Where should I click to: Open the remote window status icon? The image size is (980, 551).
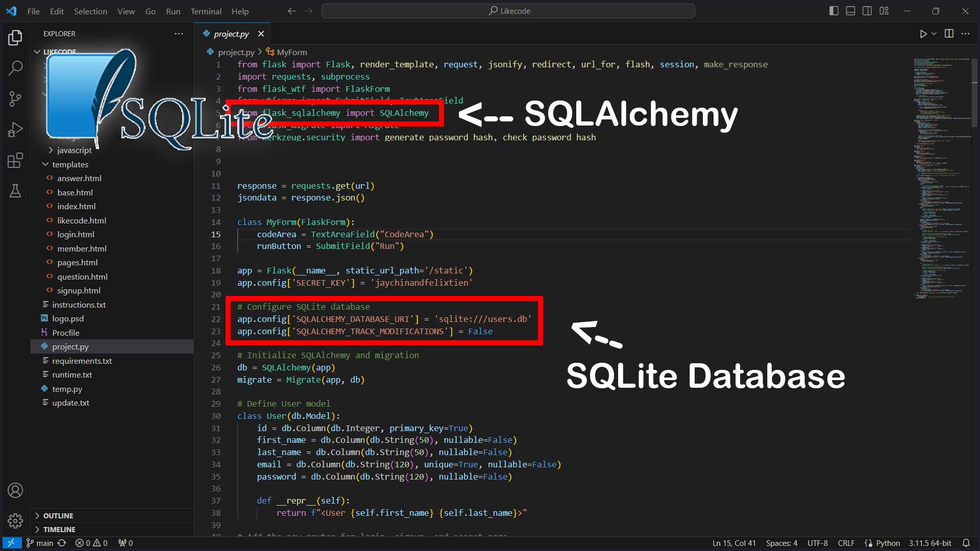click(x=11, y=543)
